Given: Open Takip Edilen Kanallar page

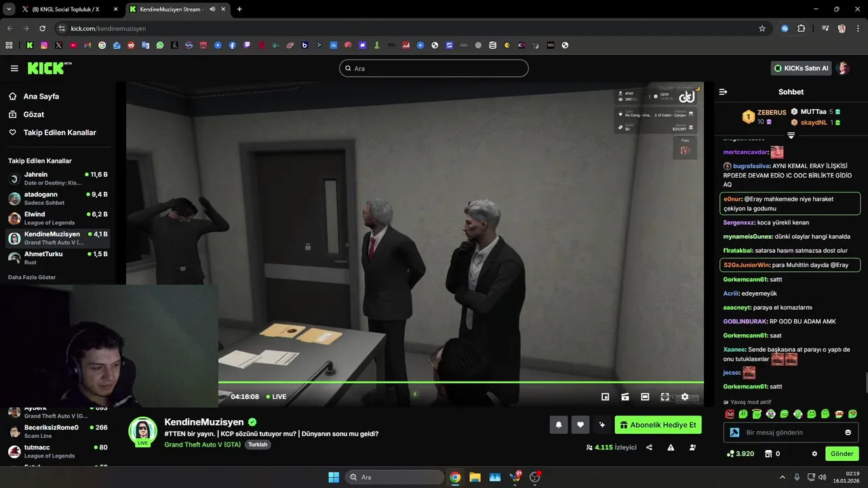Looking at the screenshot, I should pos(60,133).
